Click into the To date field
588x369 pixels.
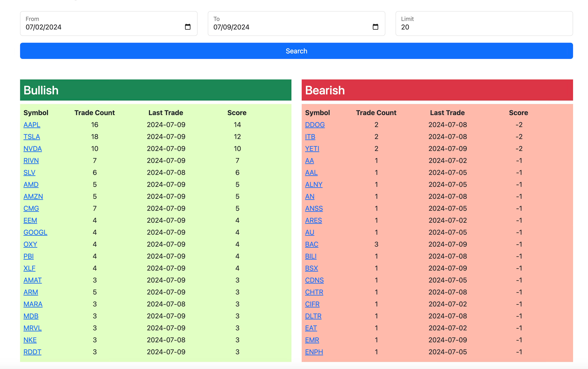(296, 23)
